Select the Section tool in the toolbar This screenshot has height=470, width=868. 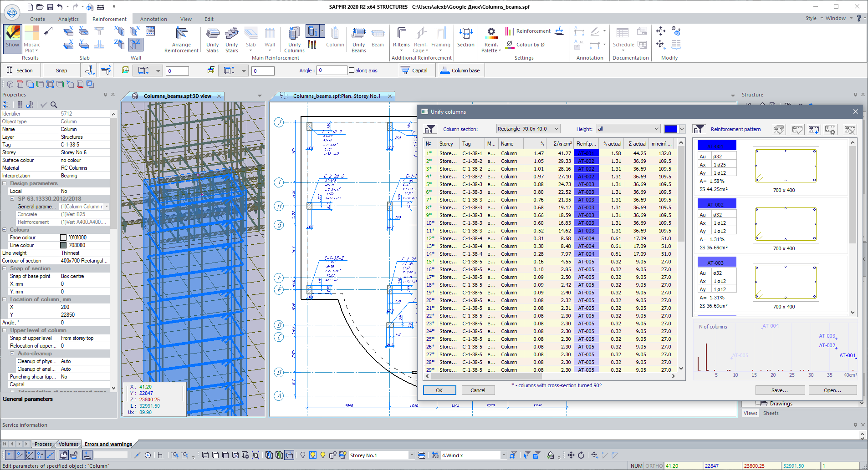point(21,70)
